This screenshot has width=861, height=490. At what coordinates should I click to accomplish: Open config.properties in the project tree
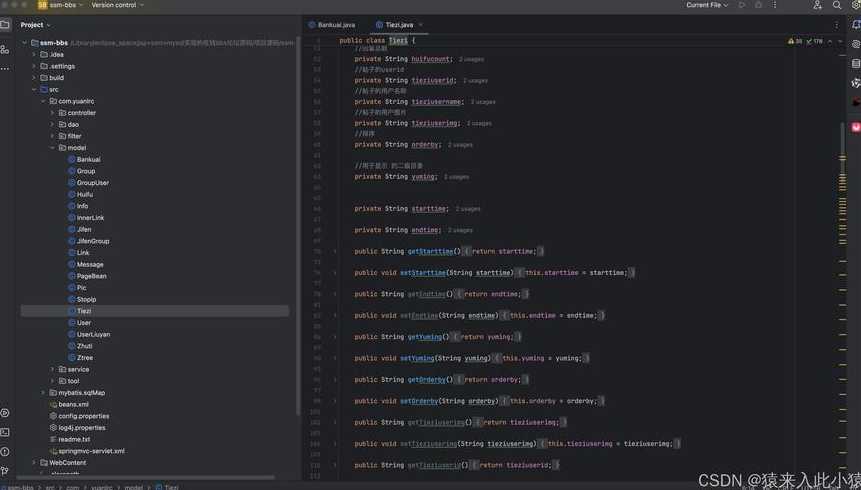pos(83,416)
